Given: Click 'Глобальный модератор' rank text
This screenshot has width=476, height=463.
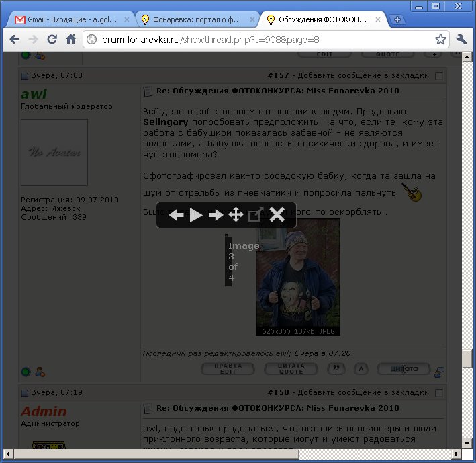Looking at the screenshot, I should (66, 106).
